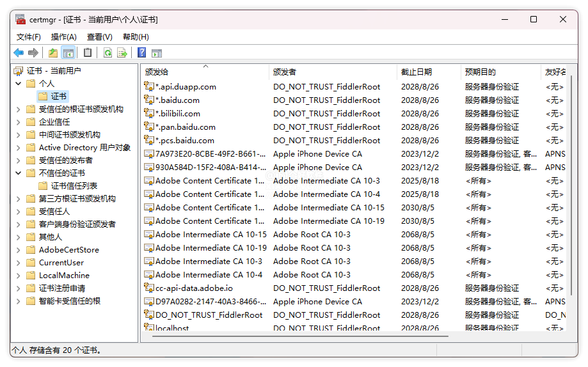Select the *.bilibili.com certificate icon

149,113
